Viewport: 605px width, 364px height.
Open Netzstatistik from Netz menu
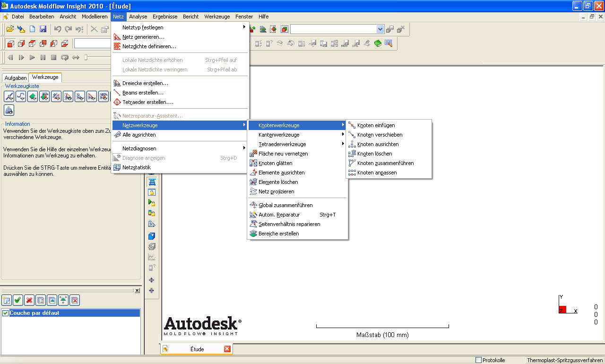180,167
